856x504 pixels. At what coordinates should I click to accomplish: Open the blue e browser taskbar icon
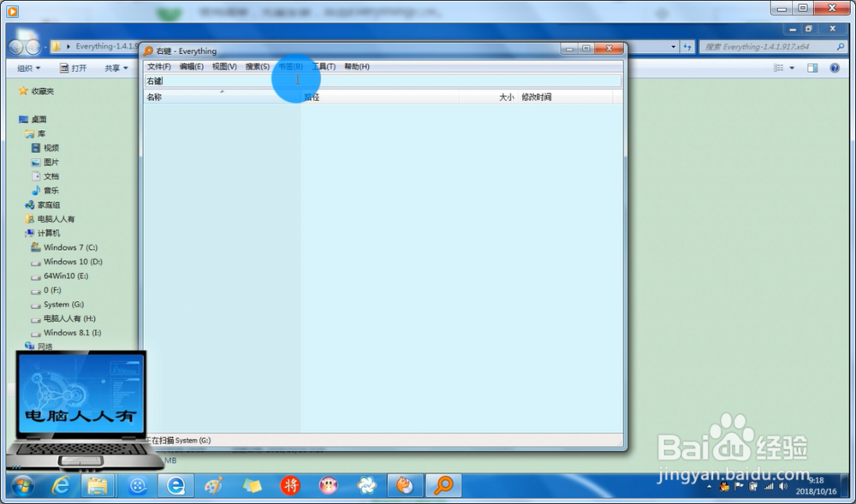click(175, 485)
